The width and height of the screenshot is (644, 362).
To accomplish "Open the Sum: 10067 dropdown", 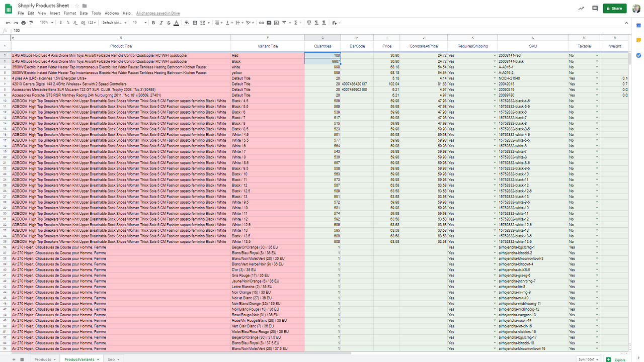I will pyautogui.click(x=588, y=359).
